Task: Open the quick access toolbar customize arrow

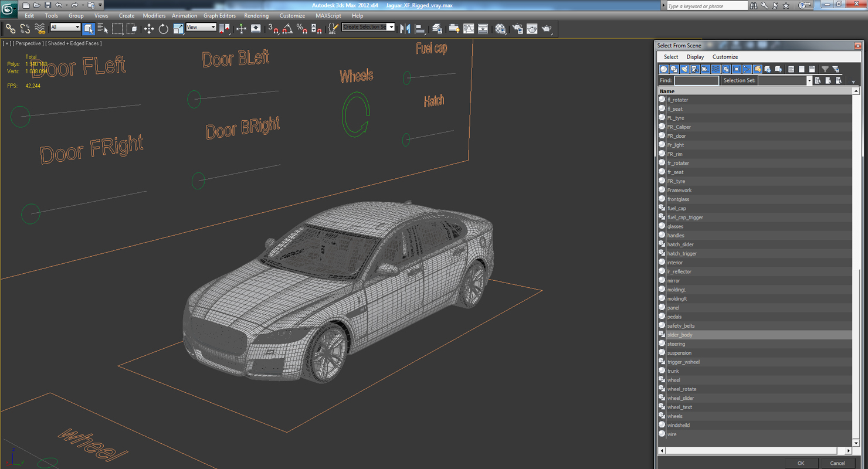Action: (100, 5)
